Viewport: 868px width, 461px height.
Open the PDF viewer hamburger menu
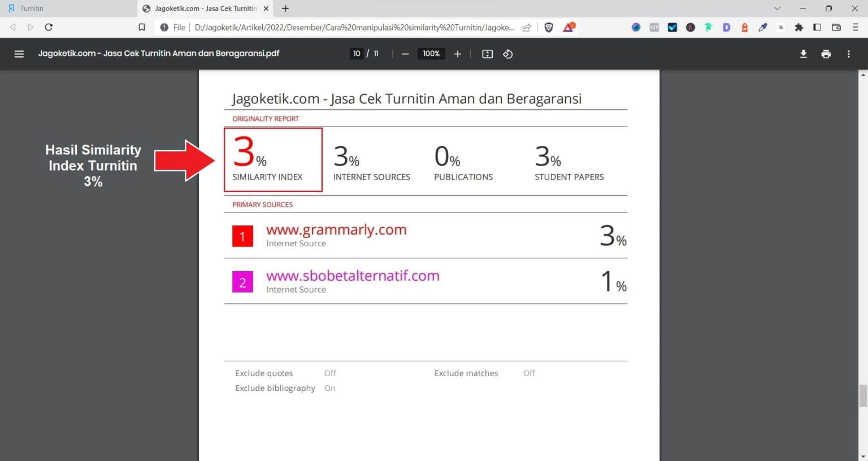(x=19, y=54)
